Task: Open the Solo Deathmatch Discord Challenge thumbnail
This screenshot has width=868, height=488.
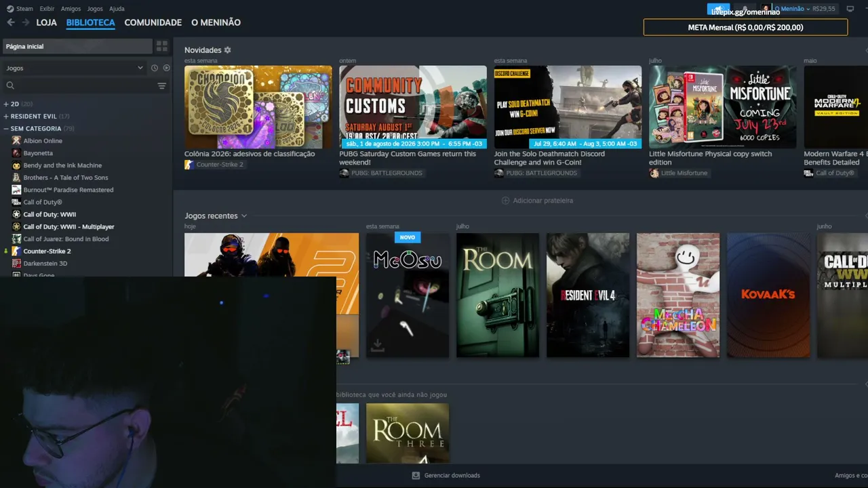Action: (568, 107)
